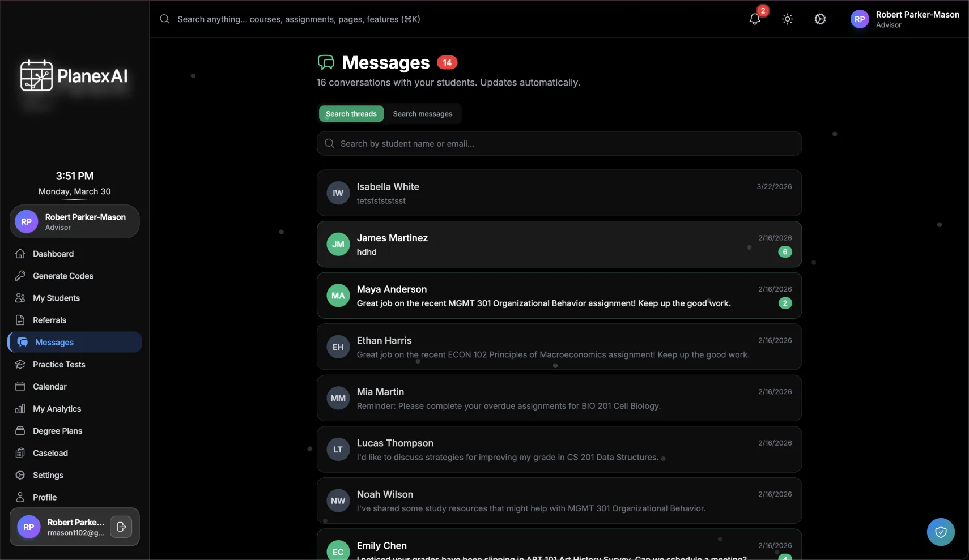Switch to Search threads tab
The image size is (969, 560).
click(351, 114)
